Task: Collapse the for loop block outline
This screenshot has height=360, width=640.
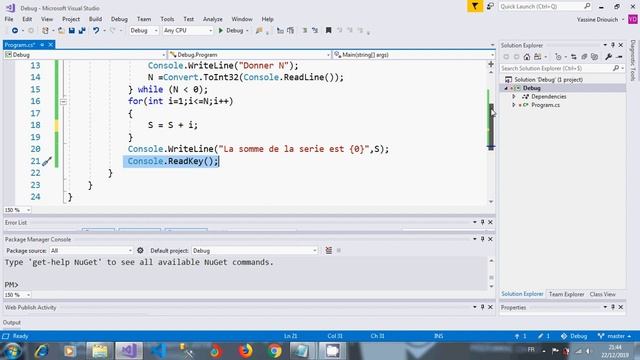Action: pyautogui.click(x=63, y=101)
